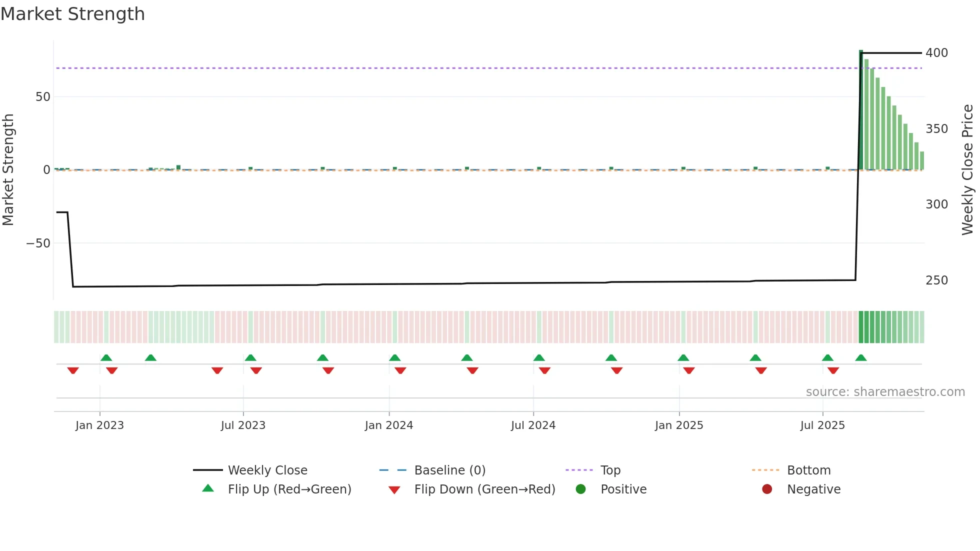Click the last red flip-down triangle marker
Screen dimensions: 980x551
coord(833,370)
